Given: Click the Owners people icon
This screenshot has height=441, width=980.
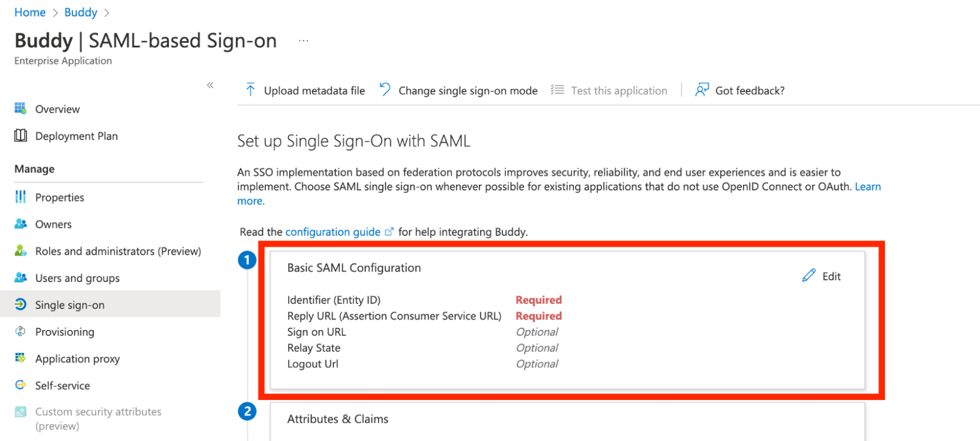Looking at the screenshot, I should tap(21, 224).
